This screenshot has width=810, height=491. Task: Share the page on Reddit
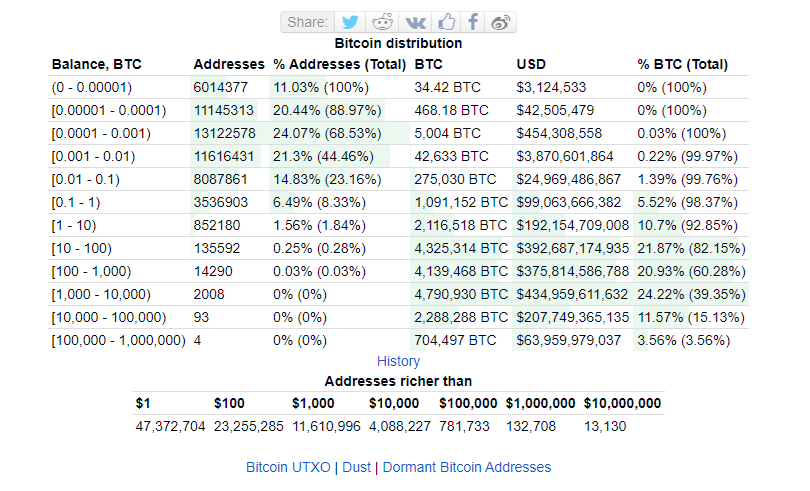click(x=382, y=22)
